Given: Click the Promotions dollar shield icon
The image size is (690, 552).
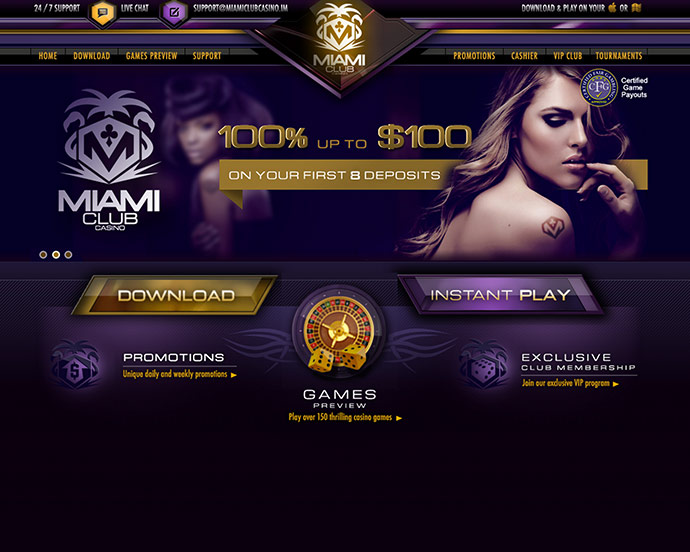Looking at the screenshot, I should click(75, 365).
